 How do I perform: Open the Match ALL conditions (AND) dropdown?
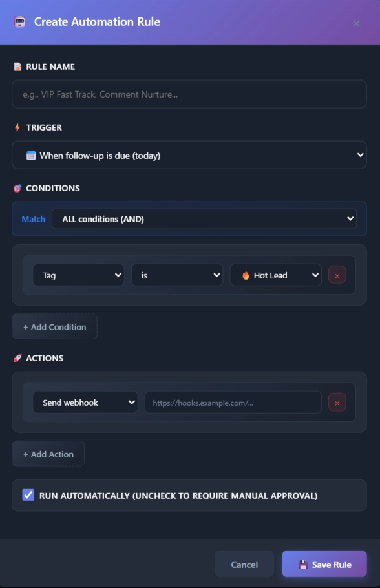point(205,218)
